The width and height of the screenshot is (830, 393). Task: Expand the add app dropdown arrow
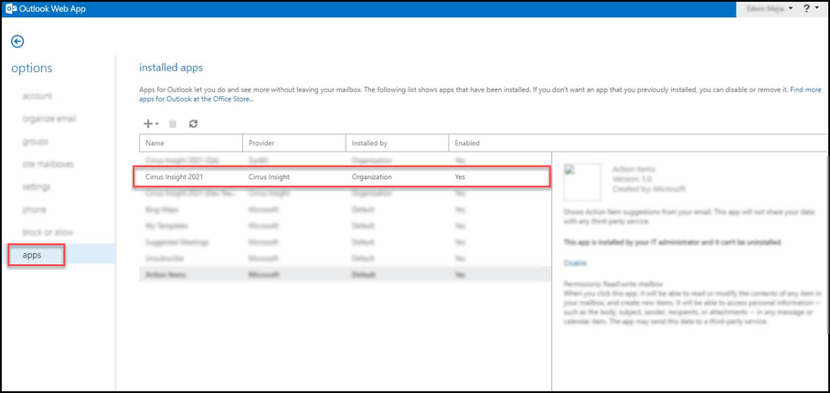(157, 124)
